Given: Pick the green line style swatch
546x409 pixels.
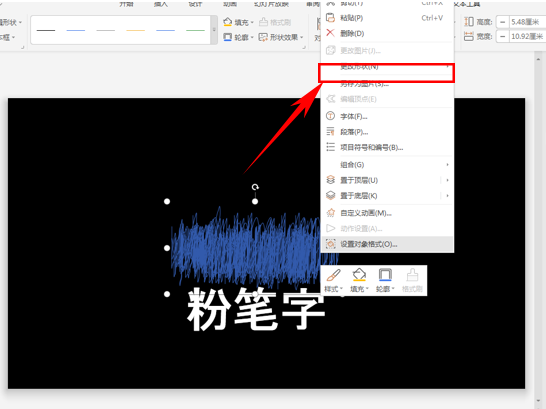Looking at the screenshot, I should pyautogui.click(x=195, y=31).
